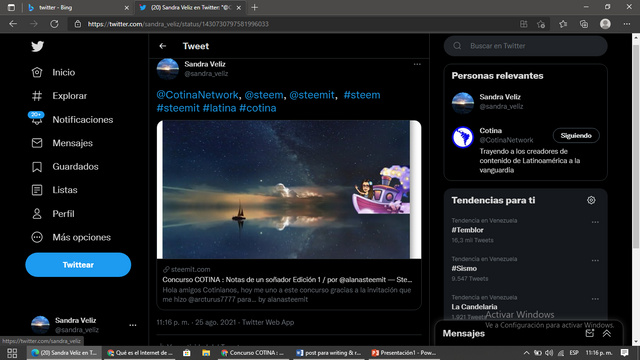Open the #Temblor trend
Viewport: 640px width, 360px height.
(467, 230)
